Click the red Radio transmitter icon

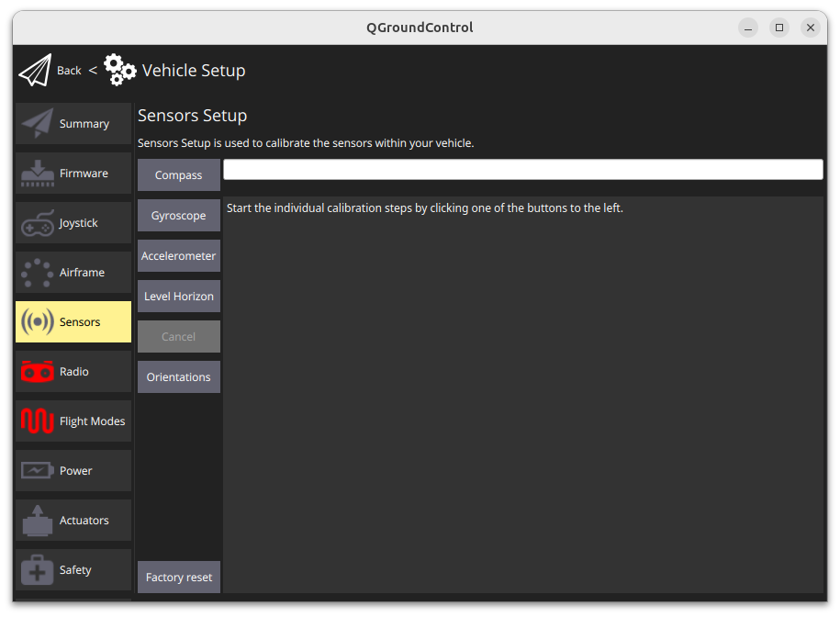click(x=37, y=372)
